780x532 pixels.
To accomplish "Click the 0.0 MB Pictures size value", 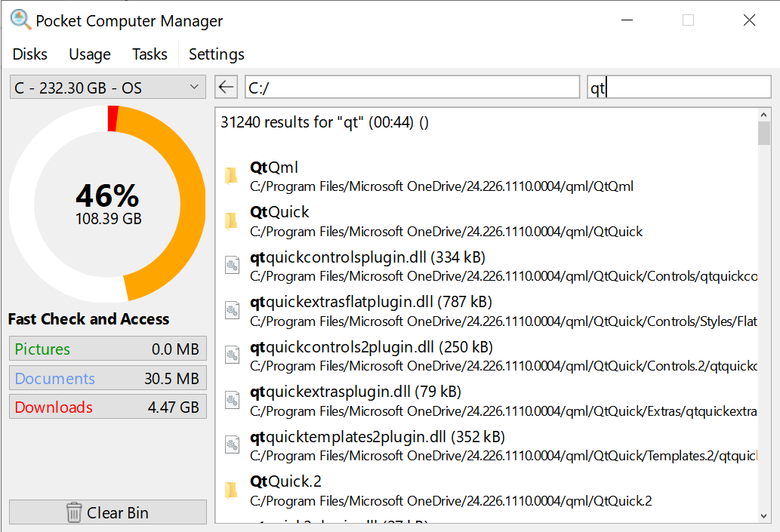I will 175,349.
